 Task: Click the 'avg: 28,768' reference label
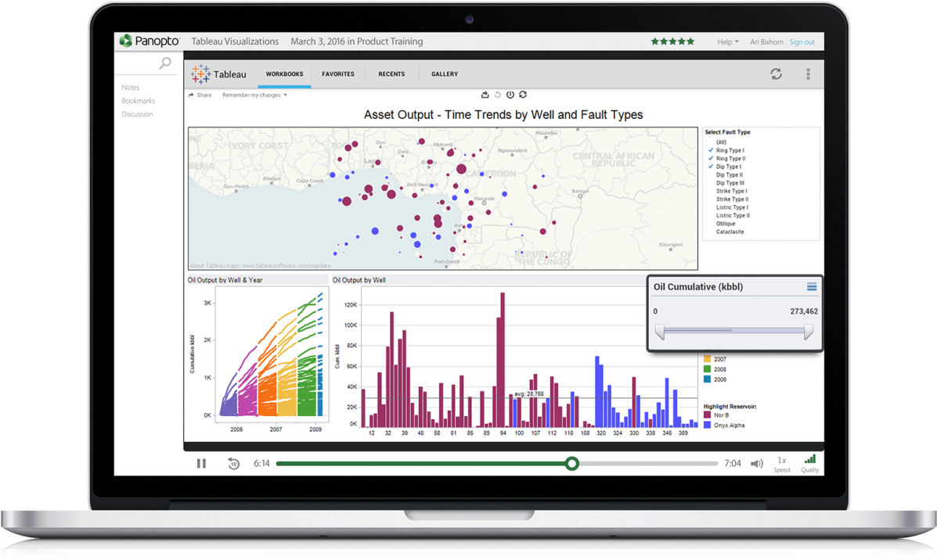[x=529, y=394]
